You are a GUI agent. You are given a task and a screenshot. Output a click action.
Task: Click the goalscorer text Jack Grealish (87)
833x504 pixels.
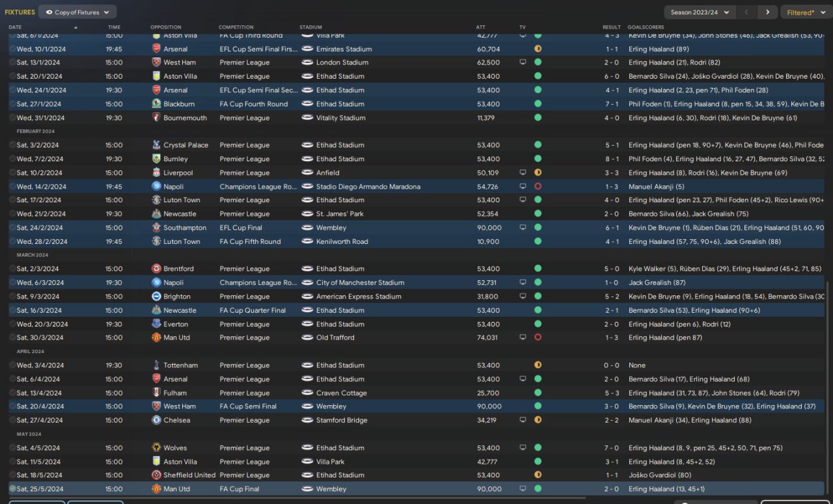(x=657, y=283)
